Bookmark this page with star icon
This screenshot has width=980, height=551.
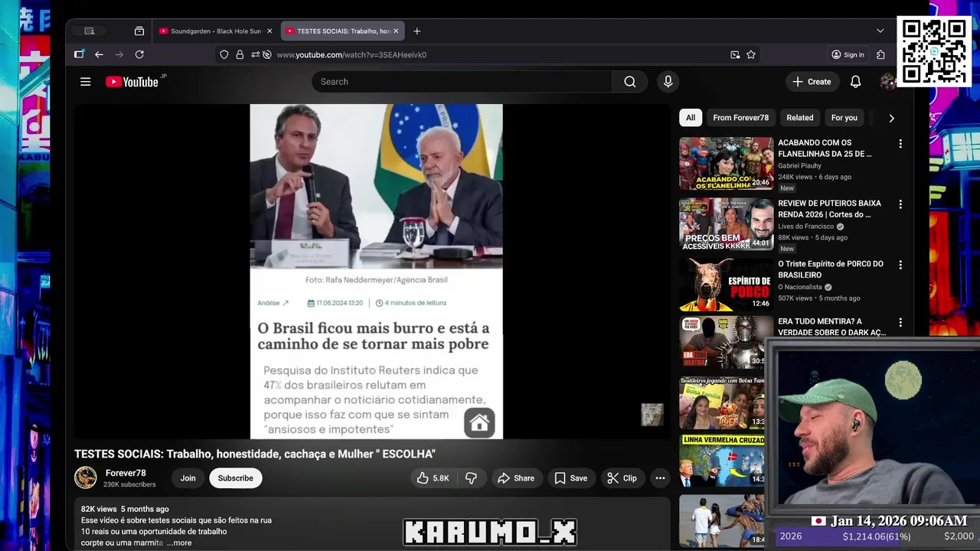[x=751, y=54]
